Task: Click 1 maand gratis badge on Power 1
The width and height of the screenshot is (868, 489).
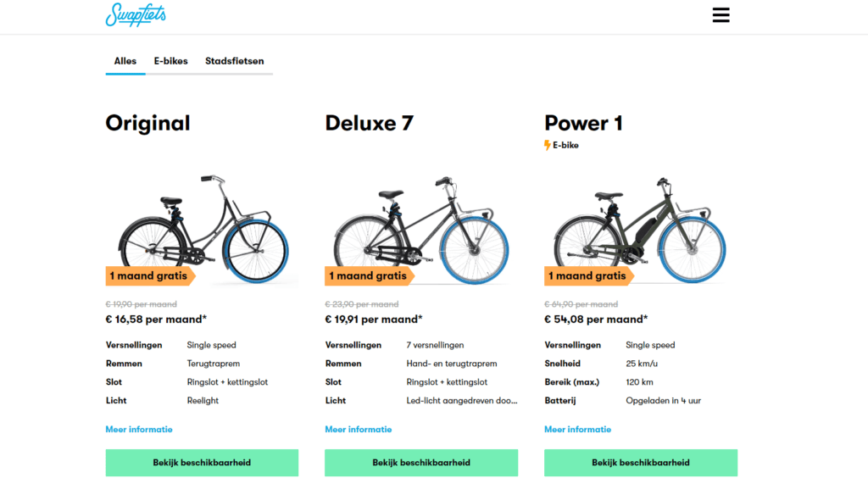Action: (589, 275)
